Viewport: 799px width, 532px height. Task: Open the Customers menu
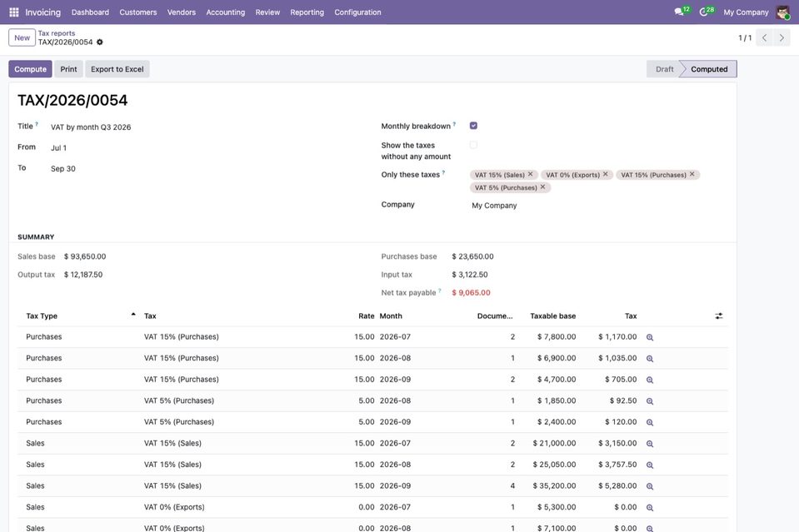(138, 12)
